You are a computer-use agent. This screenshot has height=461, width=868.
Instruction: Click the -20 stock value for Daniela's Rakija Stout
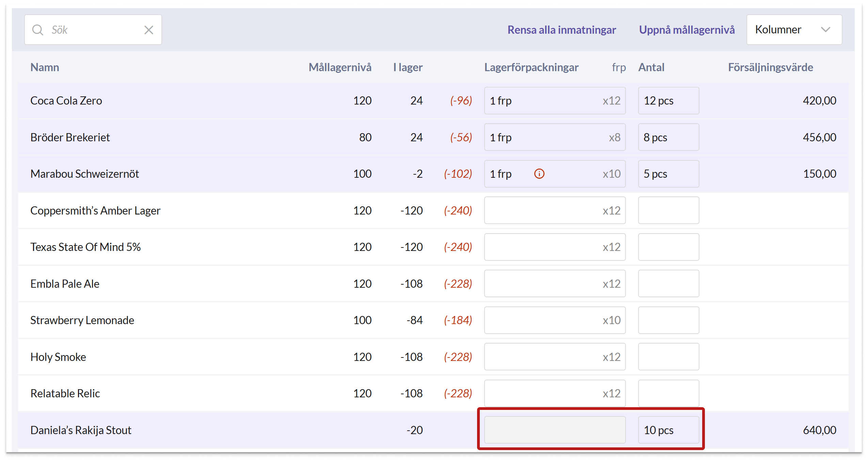[x=414, y=430]
